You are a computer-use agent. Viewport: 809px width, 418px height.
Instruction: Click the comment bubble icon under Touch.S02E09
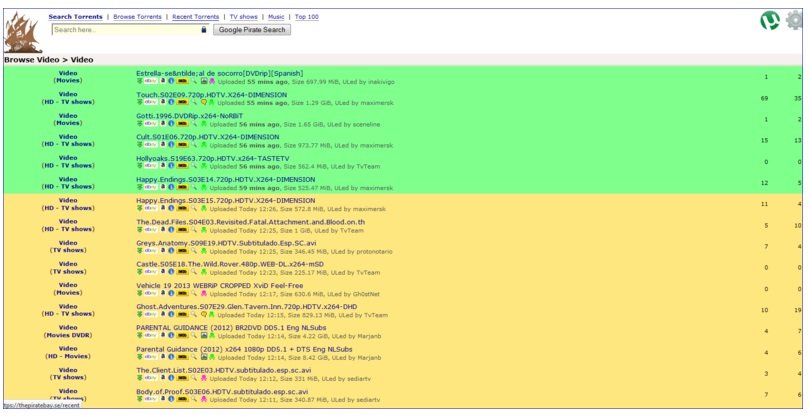pyautogui.click(x=206, y=102)
